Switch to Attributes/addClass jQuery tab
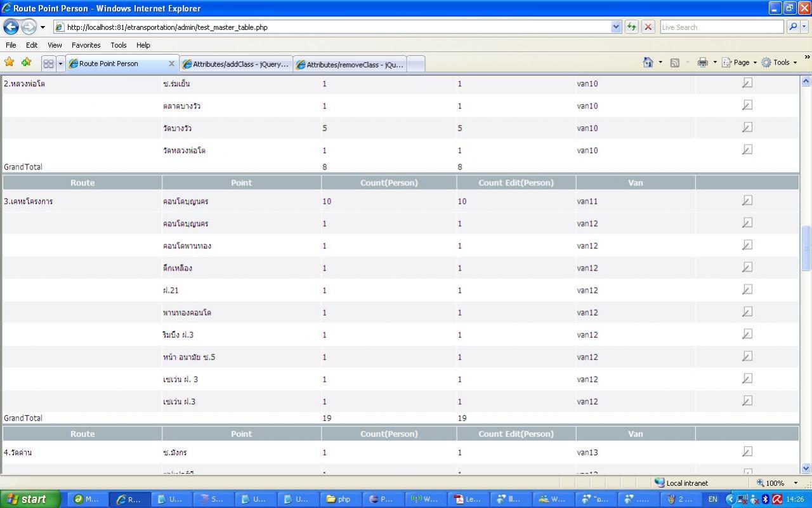 236,64
